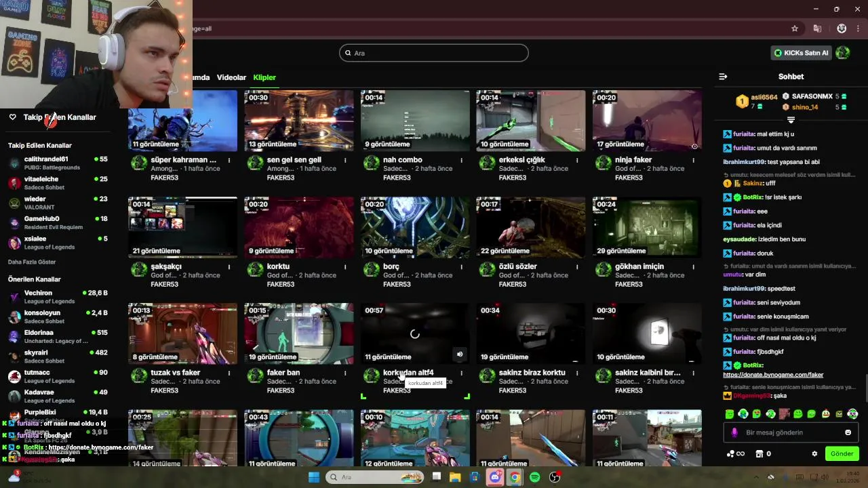Open the faker ban clip title

(x=283, y=373)
